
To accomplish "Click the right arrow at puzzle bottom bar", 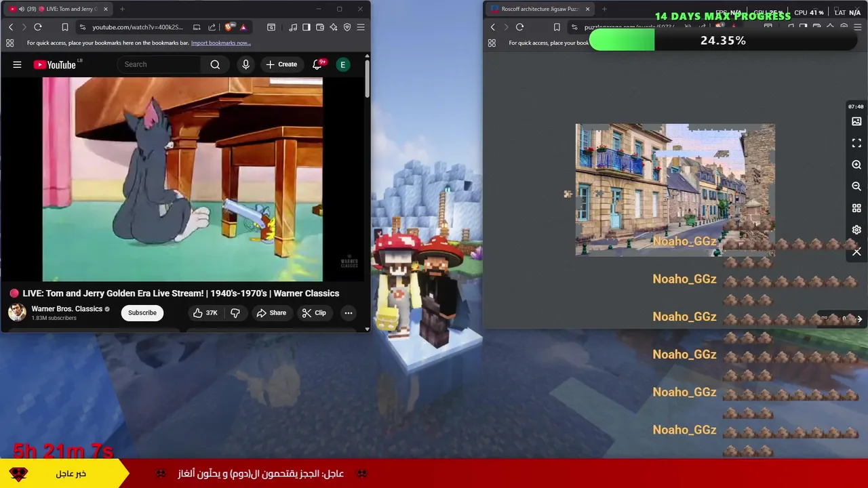I will click(x=859, y=319).
